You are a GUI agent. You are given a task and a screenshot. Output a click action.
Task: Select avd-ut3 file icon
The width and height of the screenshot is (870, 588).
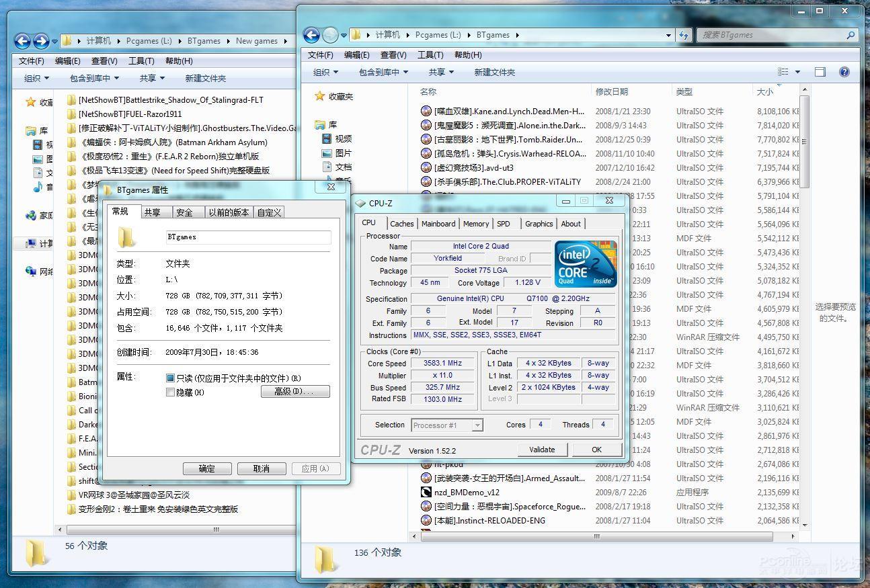point(426,167)
